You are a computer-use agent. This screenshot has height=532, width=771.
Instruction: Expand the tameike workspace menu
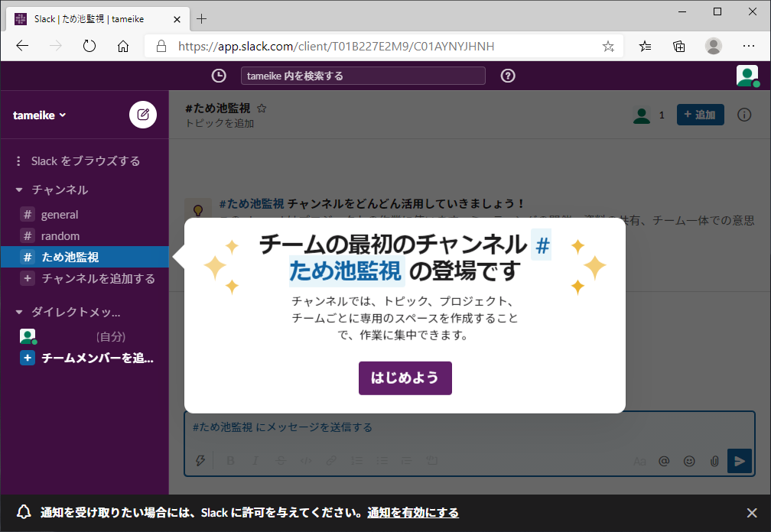pyautogui.click(x=40, y=115)
